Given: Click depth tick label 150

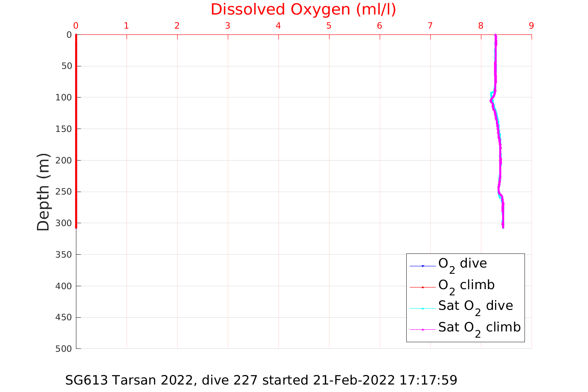Looking at the screenshot, I should (63, 129).
